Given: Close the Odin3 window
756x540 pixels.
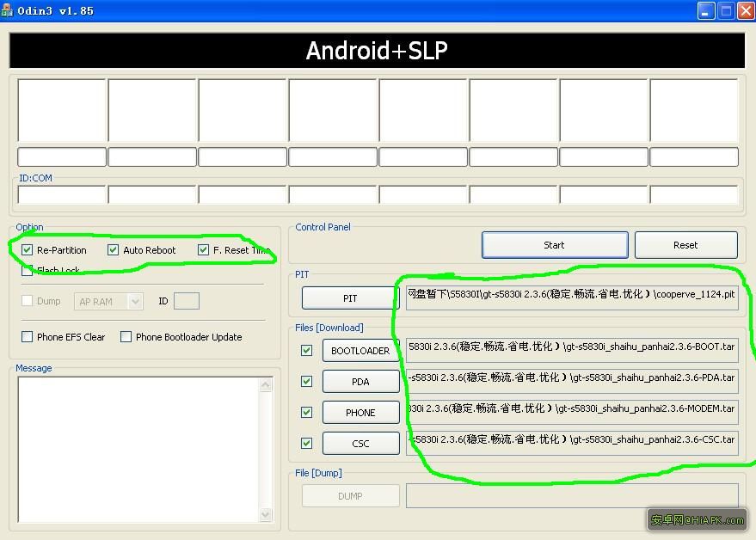Looking at the screenshot, I should [746, 10].
